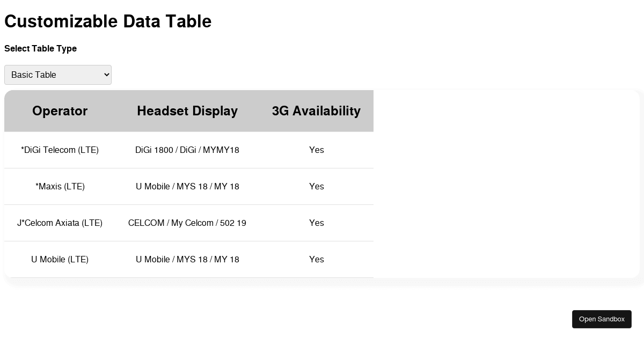Click the dropdown arrow on table type selector
This screenshot has height=338, width=644.
coord(106,75)
